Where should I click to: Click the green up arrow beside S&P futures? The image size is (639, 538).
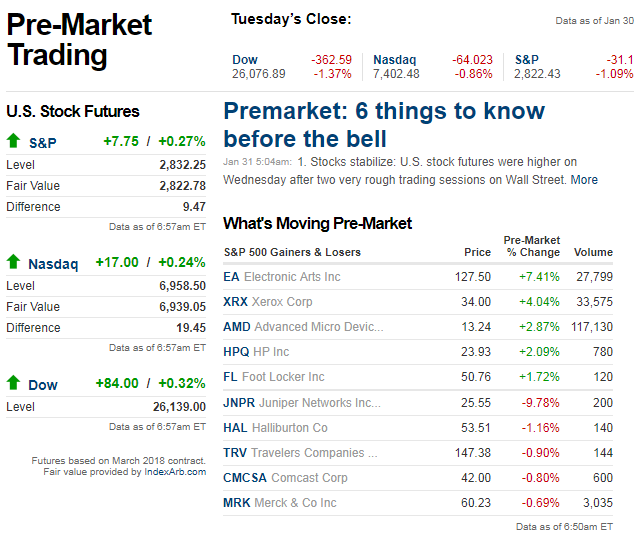coord(13,142)
